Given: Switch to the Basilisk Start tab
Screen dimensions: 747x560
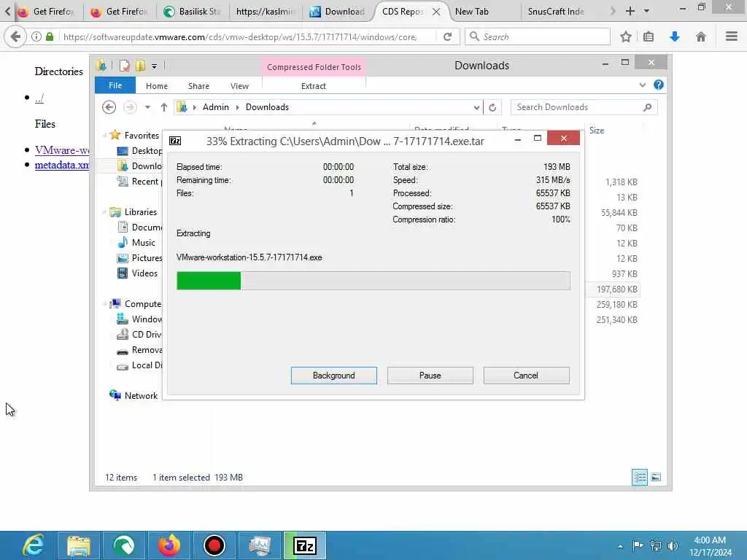Looking at the screenshot, I should pos(193,12).
